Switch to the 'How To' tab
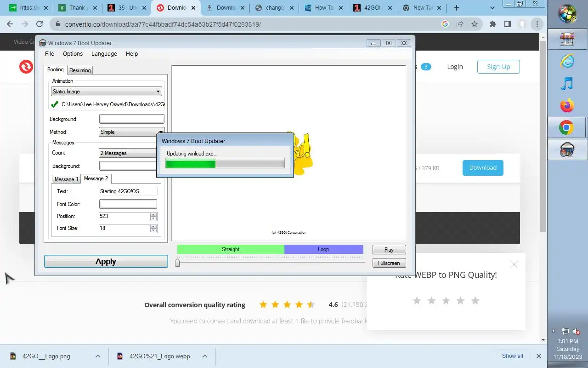 (323, 8)
